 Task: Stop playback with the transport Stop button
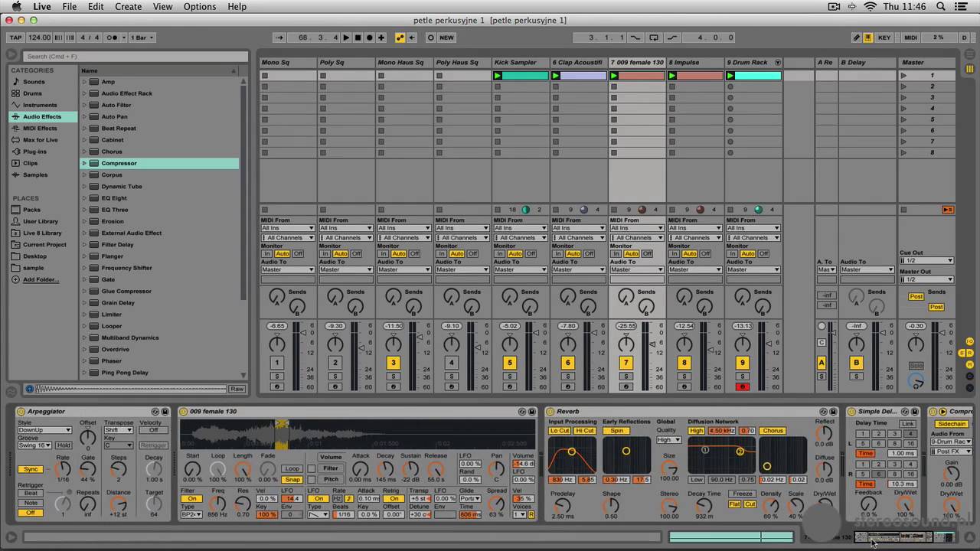[x=358, y=37]
